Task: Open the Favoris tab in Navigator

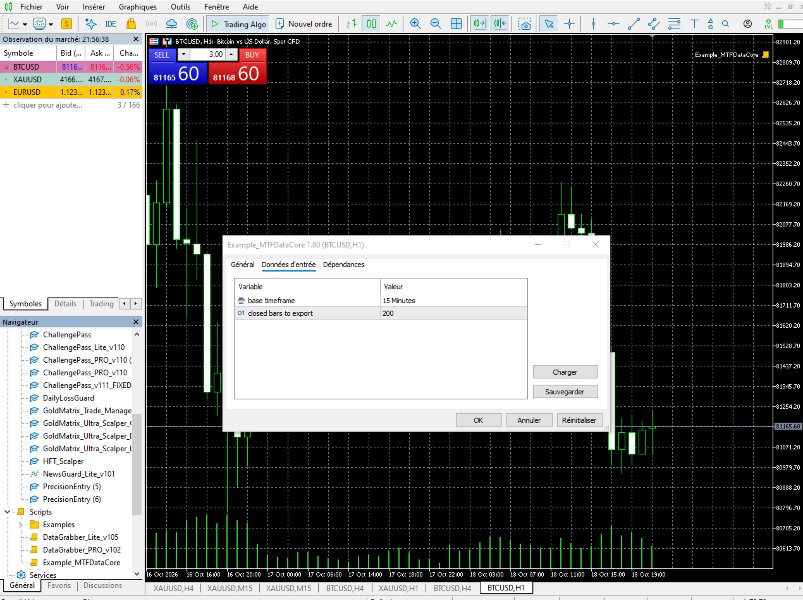Action: (x=59, y=585)
